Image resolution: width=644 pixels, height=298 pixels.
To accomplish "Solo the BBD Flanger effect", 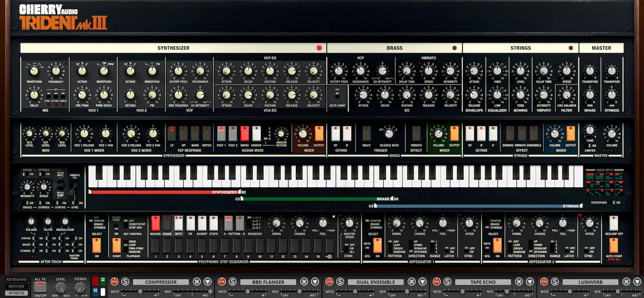I will (232, 282).
